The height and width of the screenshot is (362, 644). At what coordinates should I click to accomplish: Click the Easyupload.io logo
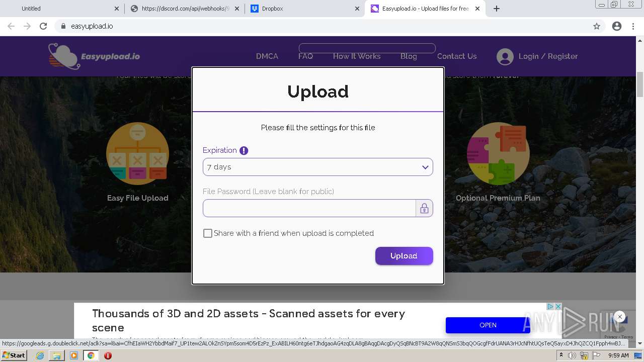(94, 56)
